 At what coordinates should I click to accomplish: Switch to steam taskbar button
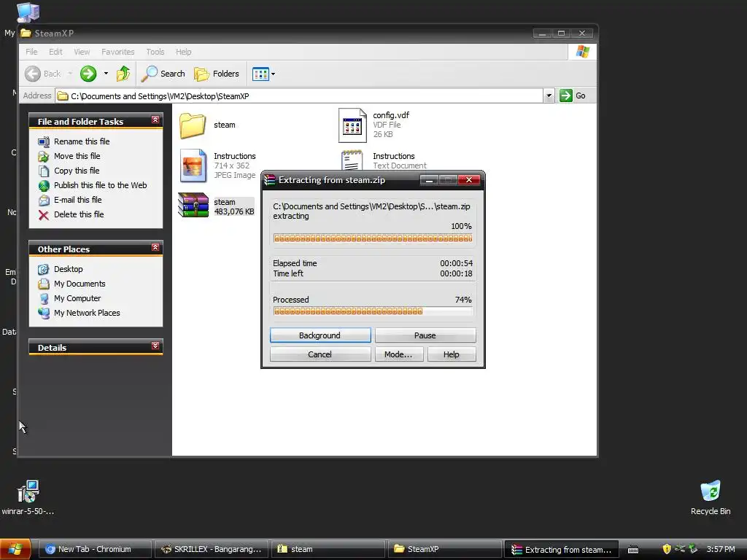pos(328,549)
